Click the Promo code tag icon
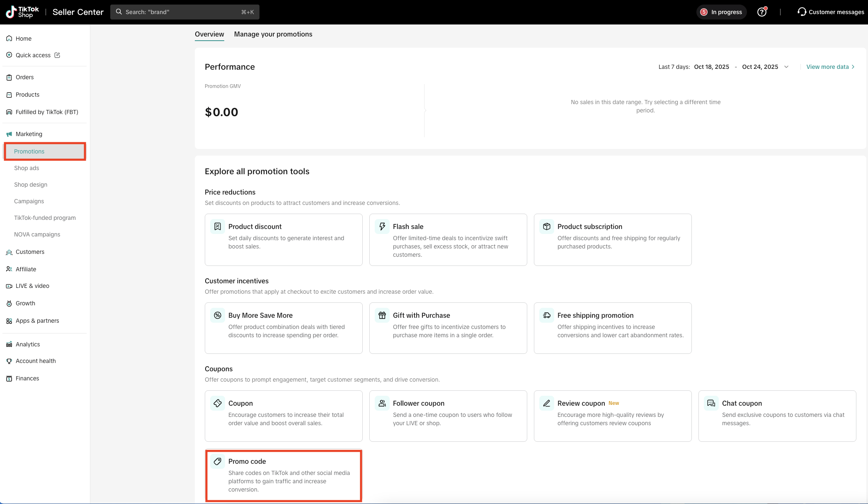 (217, 461)
